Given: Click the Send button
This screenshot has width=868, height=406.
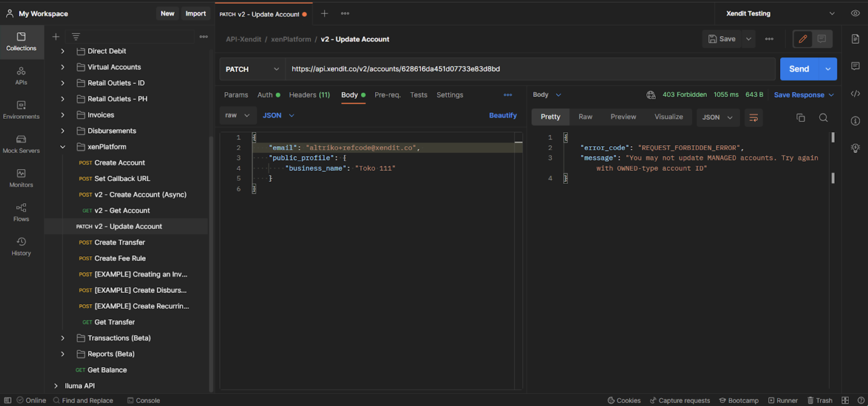Looking at the screenshot, I should 799,69.
